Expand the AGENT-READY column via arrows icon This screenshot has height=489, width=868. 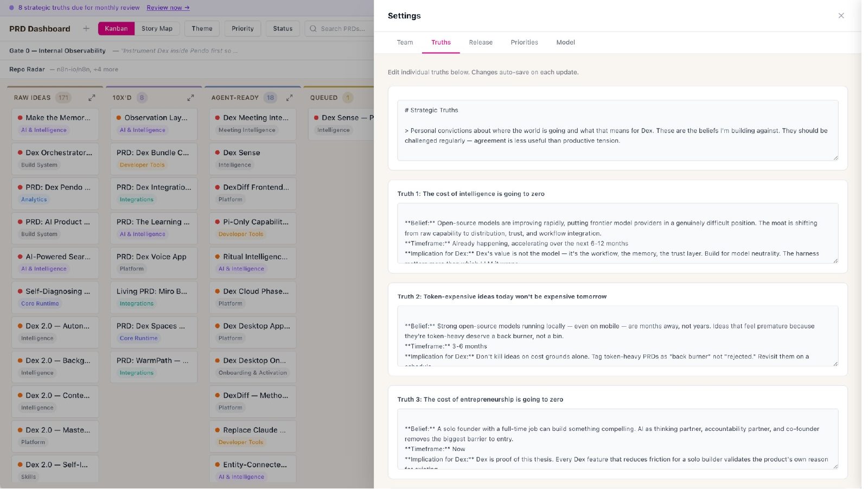289,98
